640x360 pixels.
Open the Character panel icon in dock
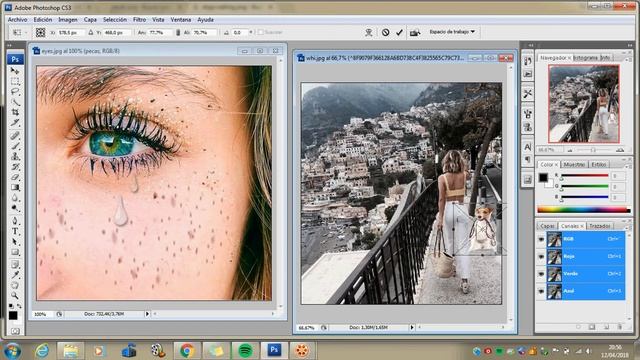pyautogui.click(x=527, y=147)
